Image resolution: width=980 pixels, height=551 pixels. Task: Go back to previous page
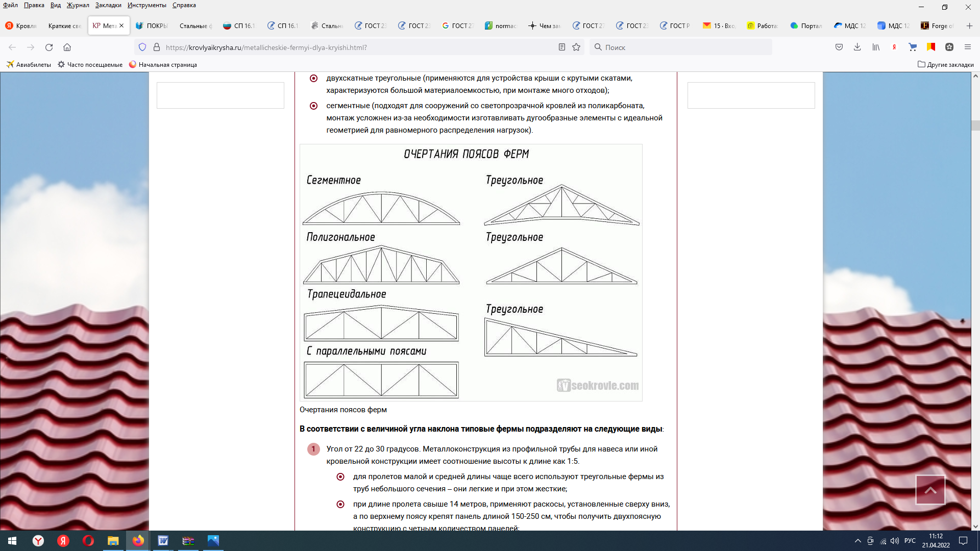[12, 47]
